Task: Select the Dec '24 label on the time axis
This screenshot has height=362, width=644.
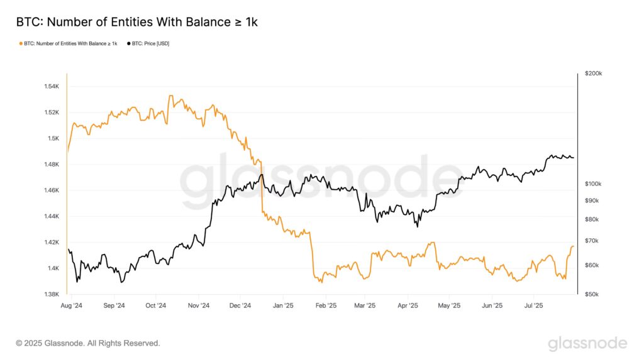Action: tap(240, 306)
